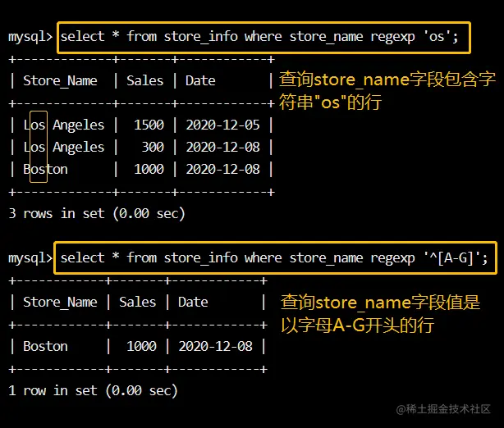Click the mysql> prompt before the '^[A-G]' query
This screenshot has width=504, height=428.
point(30,258)
